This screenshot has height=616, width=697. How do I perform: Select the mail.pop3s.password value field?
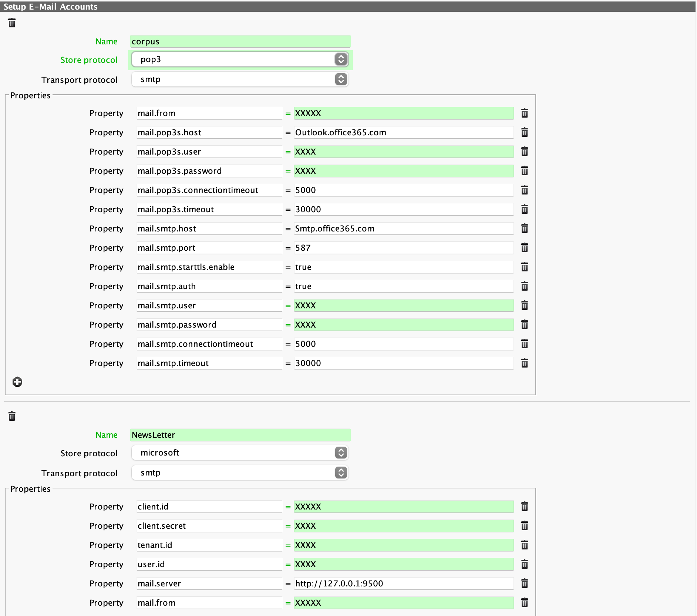403,171
